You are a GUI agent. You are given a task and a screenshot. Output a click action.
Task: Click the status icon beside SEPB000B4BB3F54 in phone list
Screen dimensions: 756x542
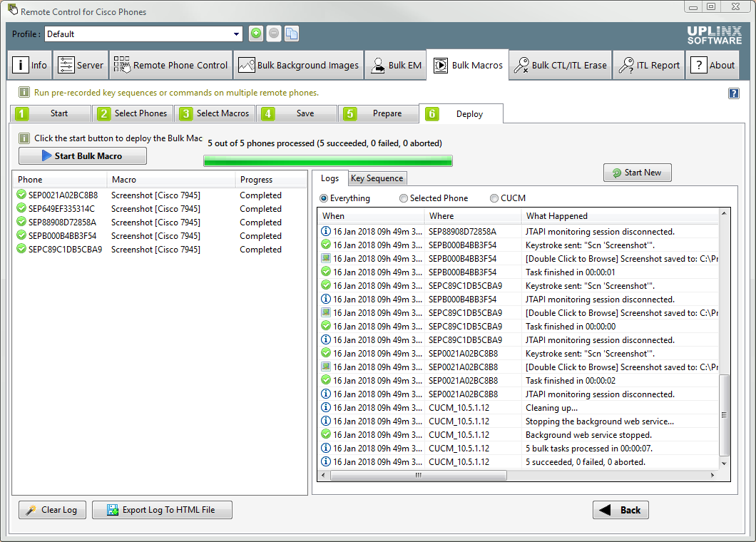pos(21,235)
